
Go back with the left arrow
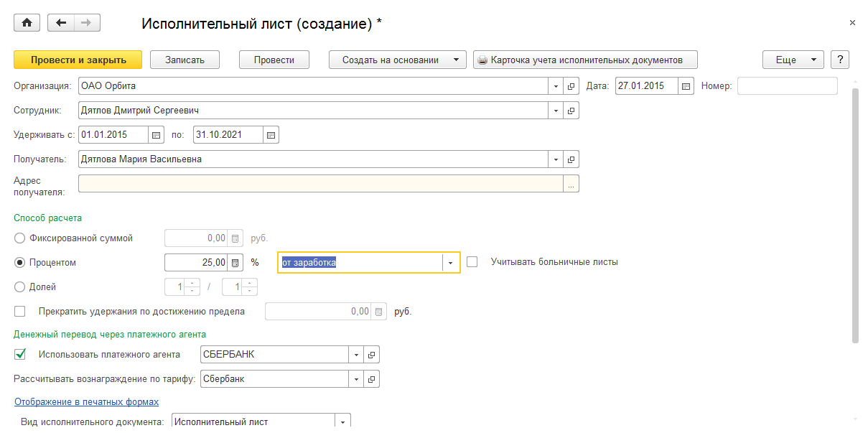coord(61,23)
